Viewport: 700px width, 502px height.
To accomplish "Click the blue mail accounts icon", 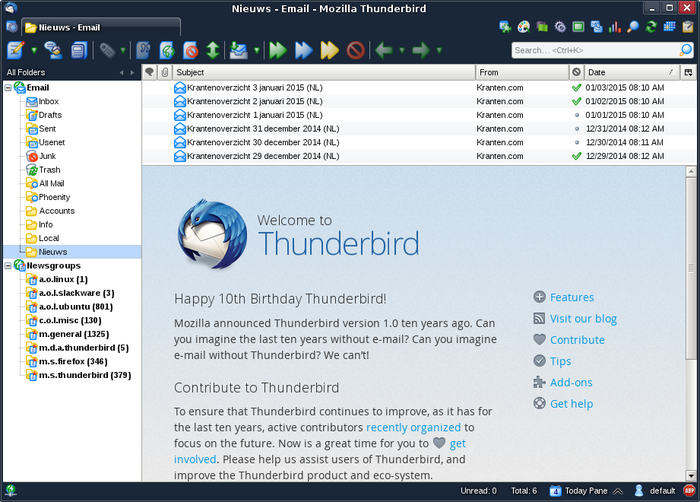I will pos(596,27).
